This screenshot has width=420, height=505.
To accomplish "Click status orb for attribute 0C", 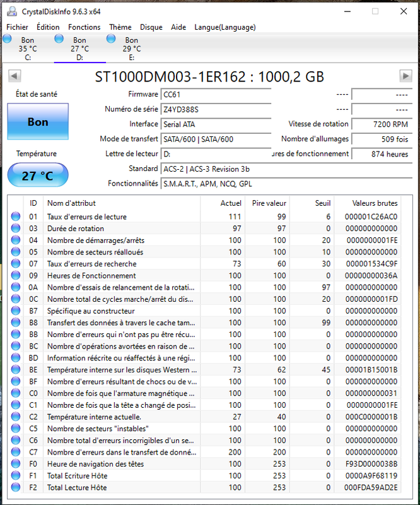I will (15, 299).
